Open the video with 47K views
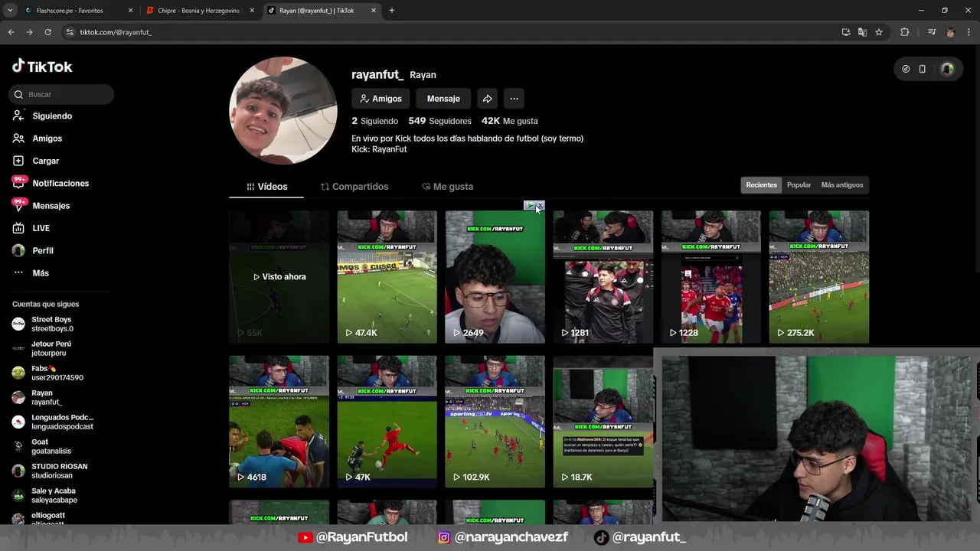This screenshot has width=980, height=551. [x=387, y=422]
